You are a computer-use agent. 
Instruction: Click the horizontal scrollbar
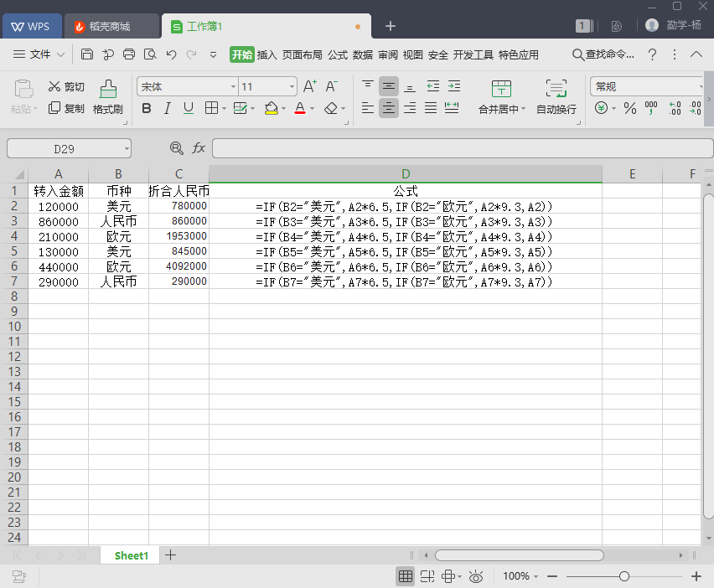tap(519, 555)
